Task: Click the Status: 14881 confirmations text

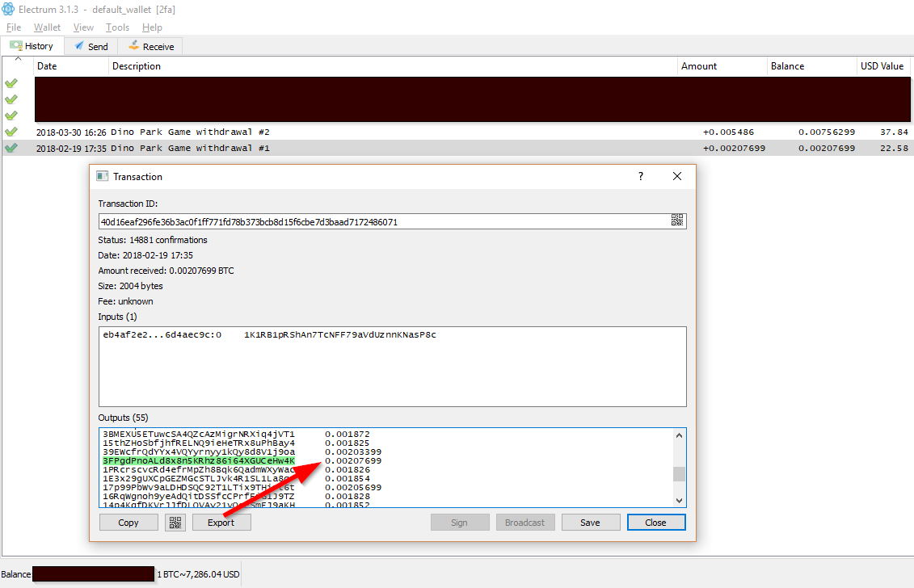Action: (x=153, y=240)
